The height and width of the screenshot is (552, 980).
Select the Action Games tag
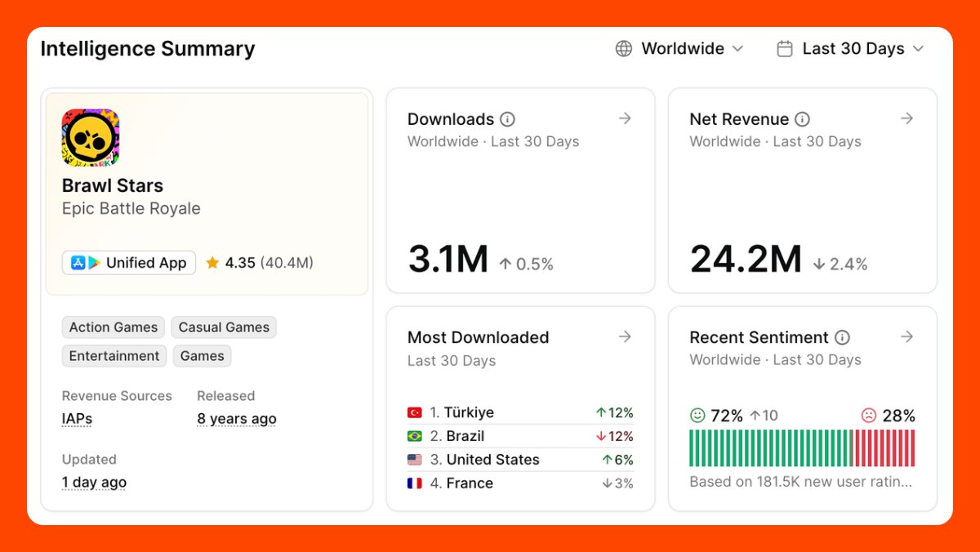[114, 327]
